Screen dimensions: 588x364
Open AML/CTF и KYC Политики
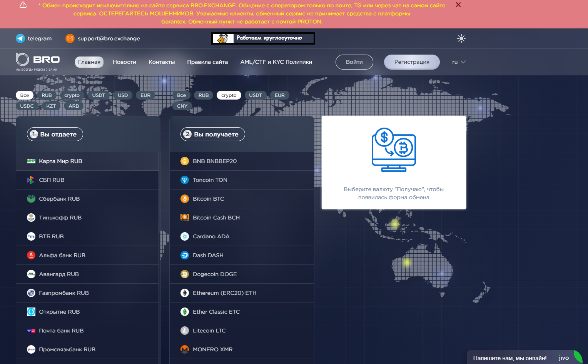point(276,62)
